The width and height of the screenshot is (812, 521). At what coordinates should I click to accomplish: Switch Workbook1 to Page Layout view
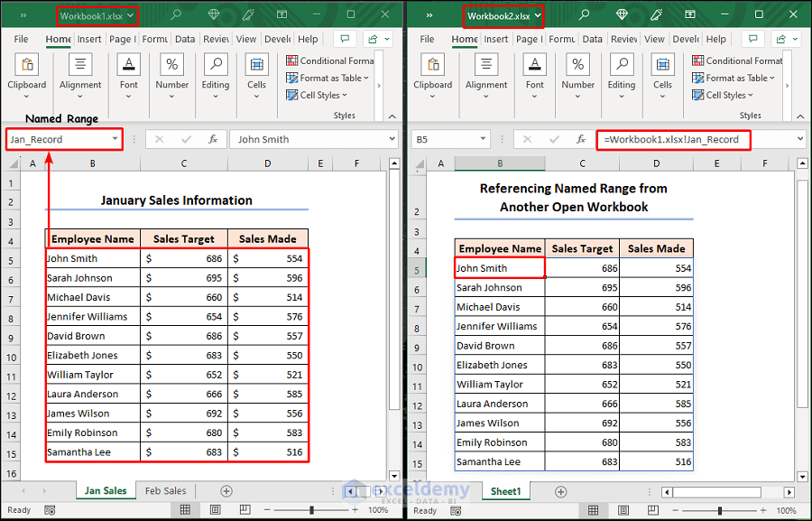216,510
